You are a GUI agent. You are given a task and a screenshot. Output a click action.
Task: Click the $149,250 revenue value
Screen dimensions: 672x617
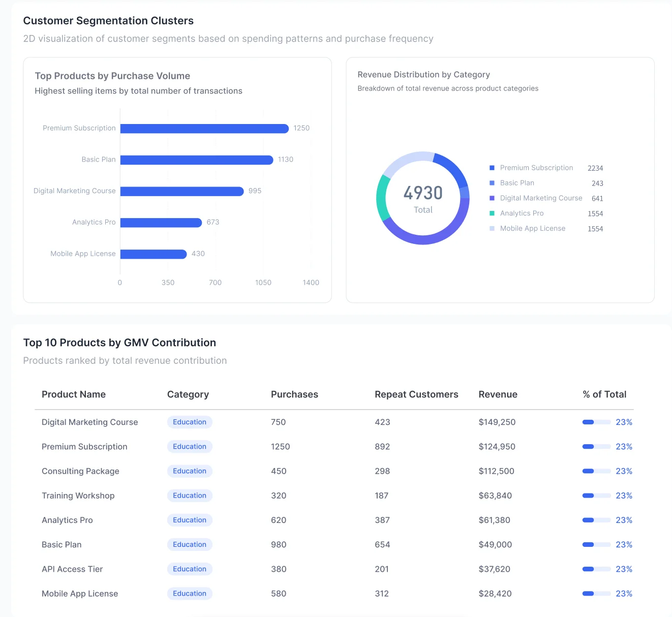click(x=497, y=422)
